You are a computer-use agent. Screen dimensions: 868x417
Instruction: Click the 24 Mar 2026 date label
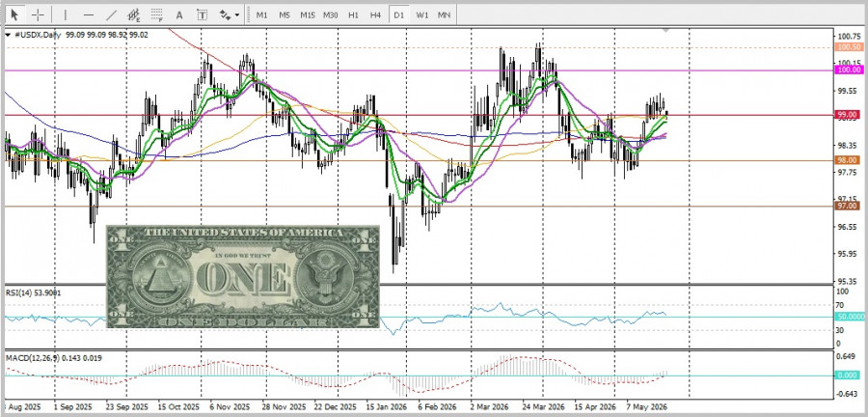(543, 406)
